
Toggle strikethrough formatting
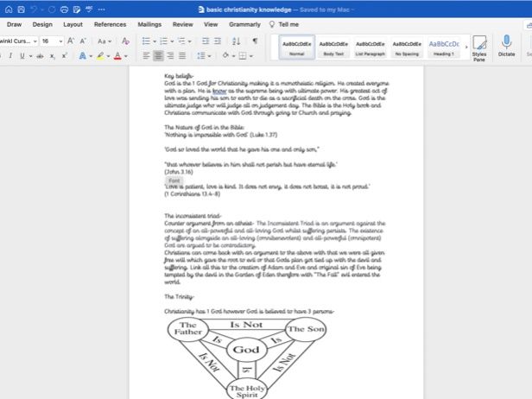pos(40,56)
